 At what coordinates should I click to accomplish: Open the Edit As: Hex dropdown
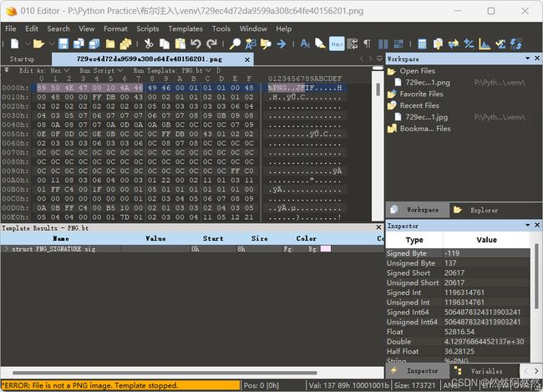coord(44,70)
